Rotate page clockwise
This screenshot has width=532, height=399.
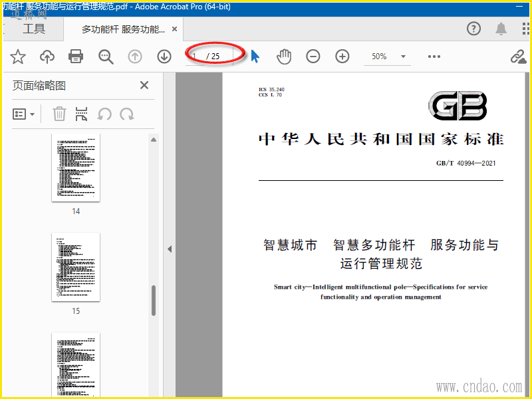click(127, 114)
